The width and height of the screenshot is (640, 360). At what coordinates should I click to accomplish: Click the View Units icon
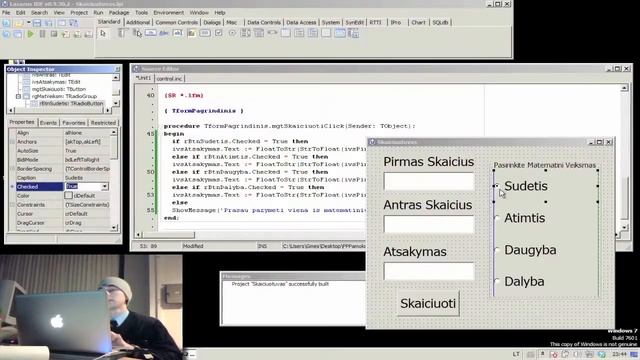[6, 34]
